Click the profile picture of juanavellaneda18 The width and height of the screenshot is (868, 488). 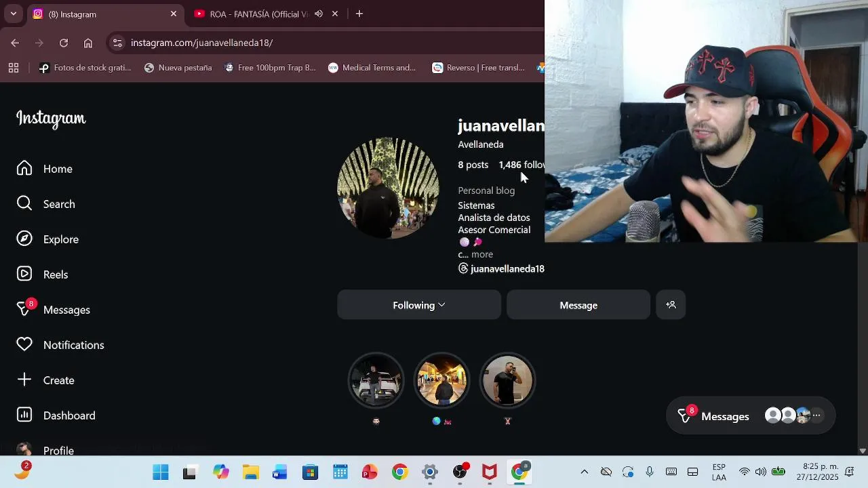(388, 188)
